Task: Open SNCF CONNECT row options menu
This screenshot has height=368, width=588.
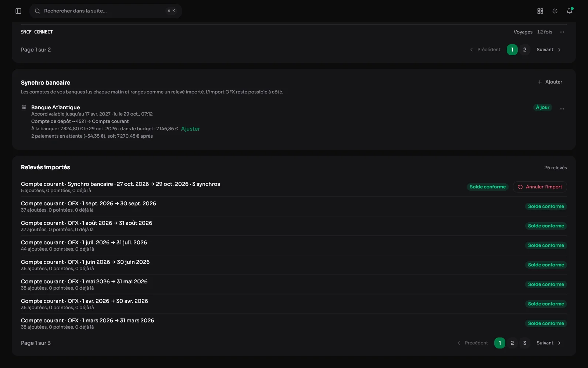Action: (562, 32)
